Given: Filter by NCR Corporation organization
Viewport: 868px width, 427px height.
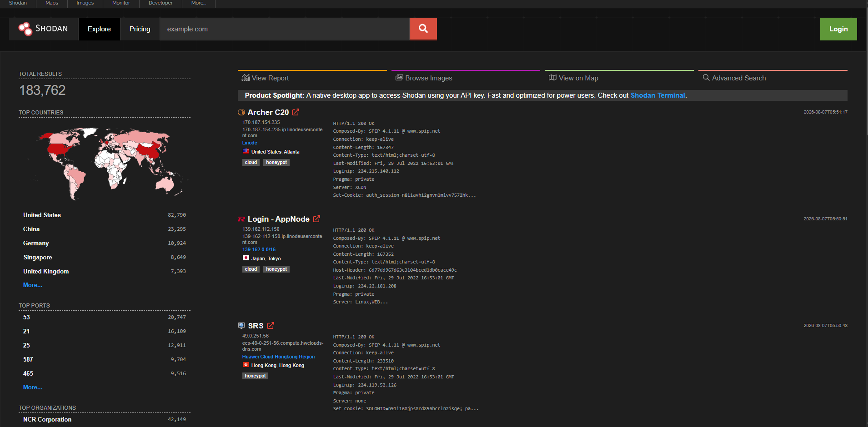Looking at the screenshot, I should pyautogui.click(x=47, y=419).
